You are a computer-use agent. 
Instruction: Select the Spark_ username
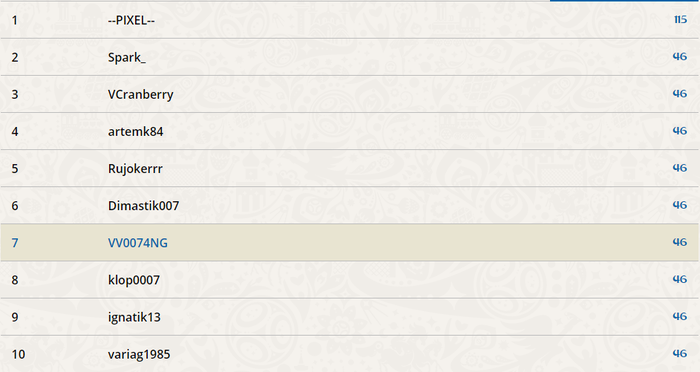(127, 57)
